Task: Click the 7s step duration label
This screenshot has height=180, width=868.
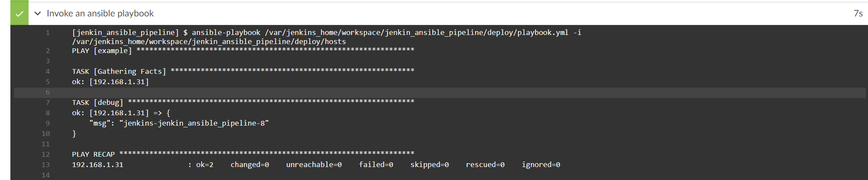Action: point(858,13)
